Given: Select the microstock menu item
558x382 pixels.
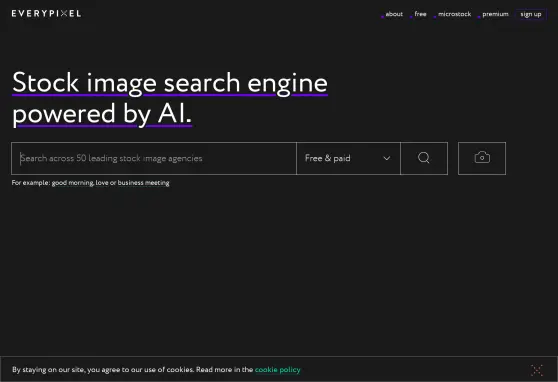Looking at the screenshot, I should [x=454, y=14].
